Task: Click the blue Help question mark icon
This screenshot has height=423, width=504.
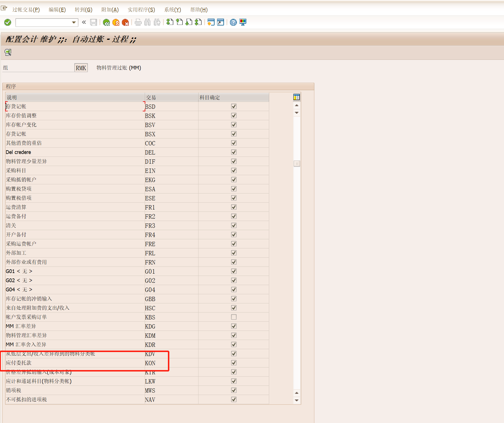Action: pos(233,22)
